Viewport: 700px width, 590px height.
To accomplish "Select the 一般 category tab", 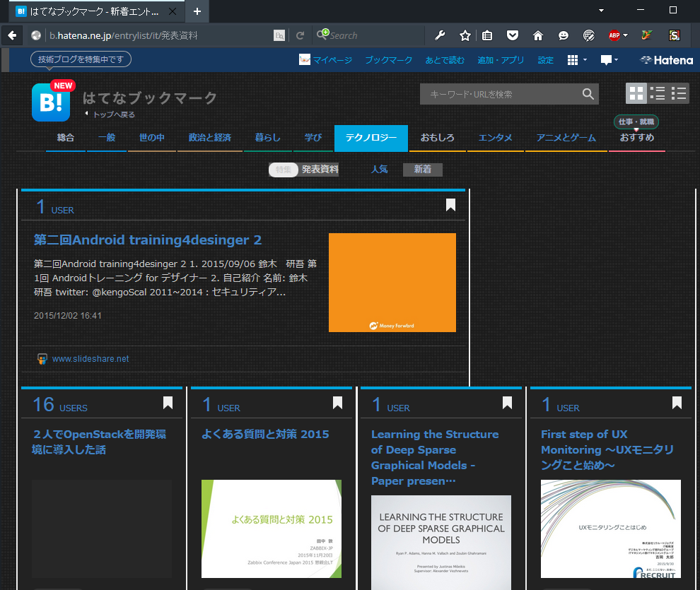I will pos(107,137).
